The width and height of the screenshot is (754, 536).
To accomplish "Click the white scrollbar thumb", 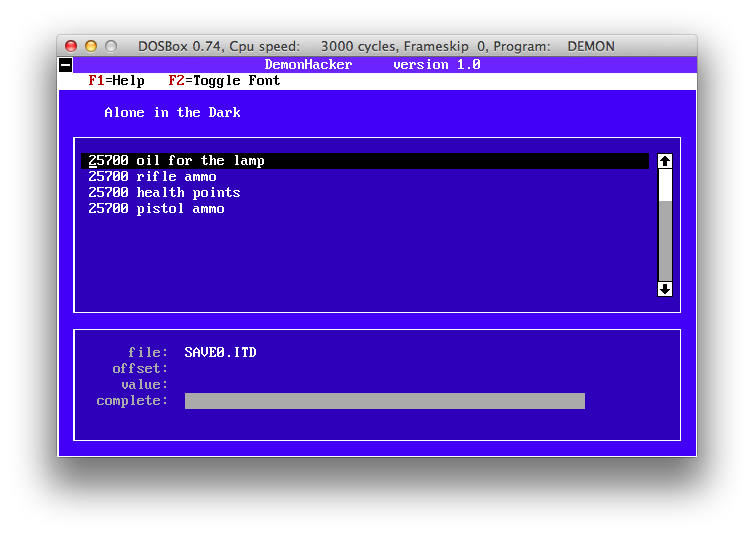I will tap(665, 185).
